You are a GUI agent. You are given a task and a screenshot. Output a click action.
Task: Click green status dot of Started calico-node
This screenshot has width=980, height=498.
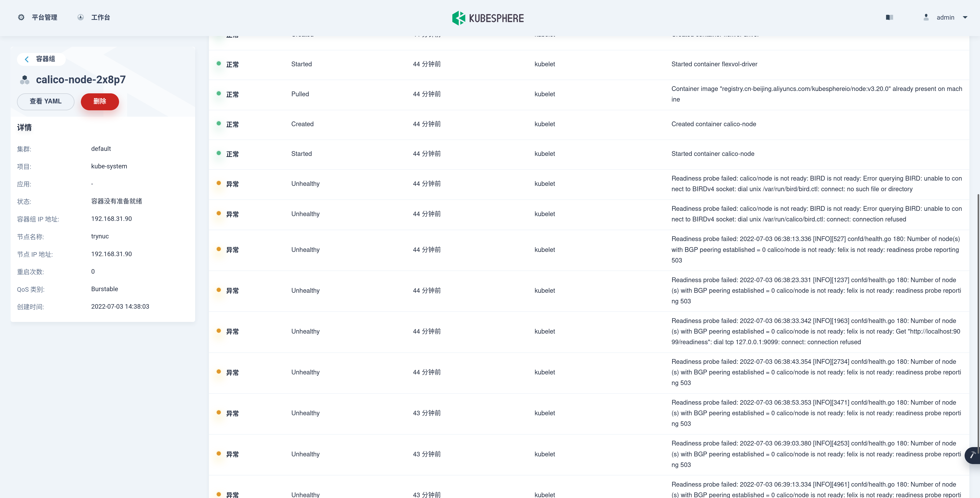click(219, 153)
